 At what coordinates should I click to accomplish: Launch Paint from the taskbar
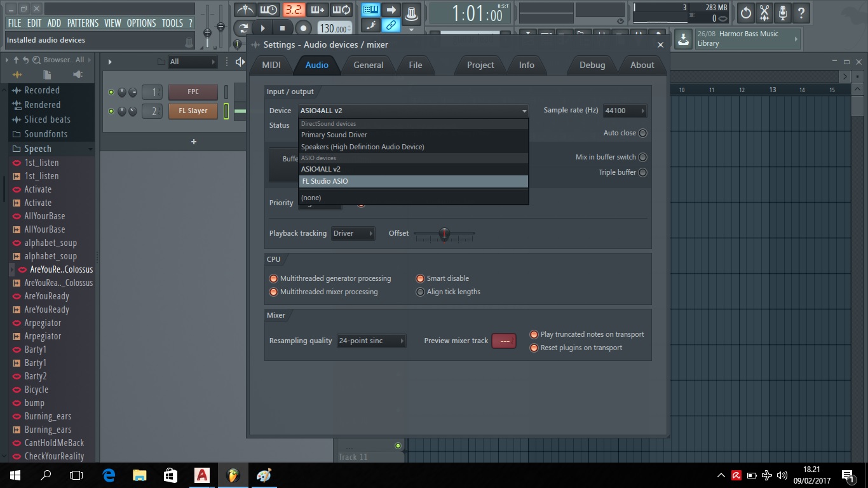click(263, 475)
